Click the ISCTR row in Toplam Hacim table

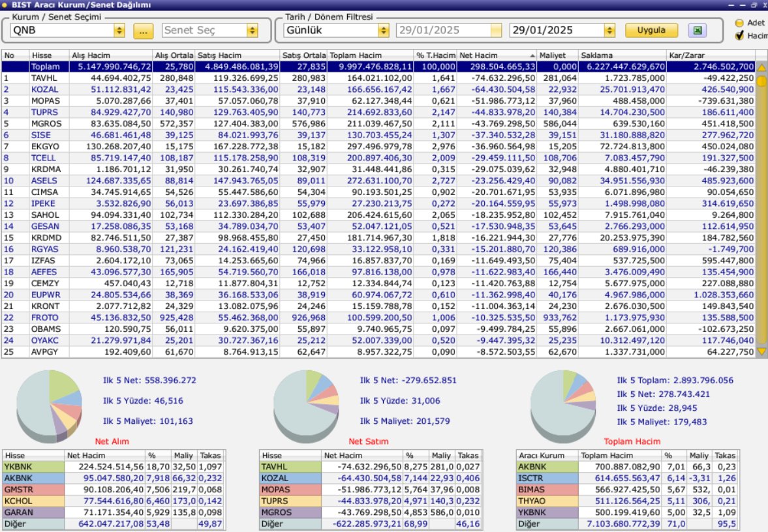(x=628, y=478)
